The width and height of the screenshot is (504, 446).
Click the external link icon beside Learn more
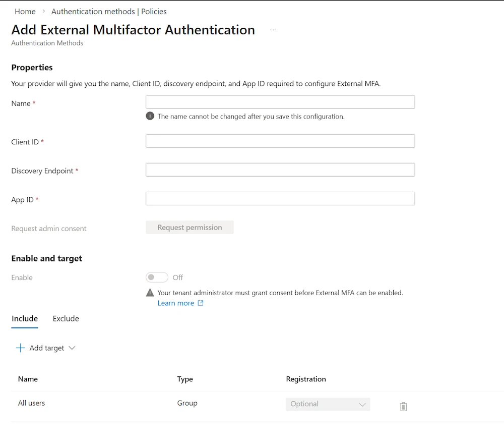[201, 303]
